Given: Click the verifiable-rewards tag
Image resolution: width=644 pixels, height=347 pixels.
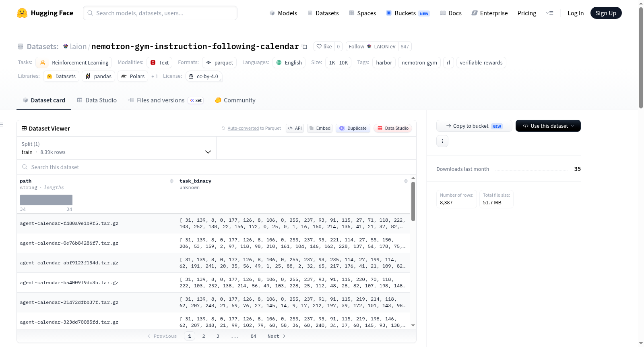Looking at the screenshot, I should click(481, 62).
